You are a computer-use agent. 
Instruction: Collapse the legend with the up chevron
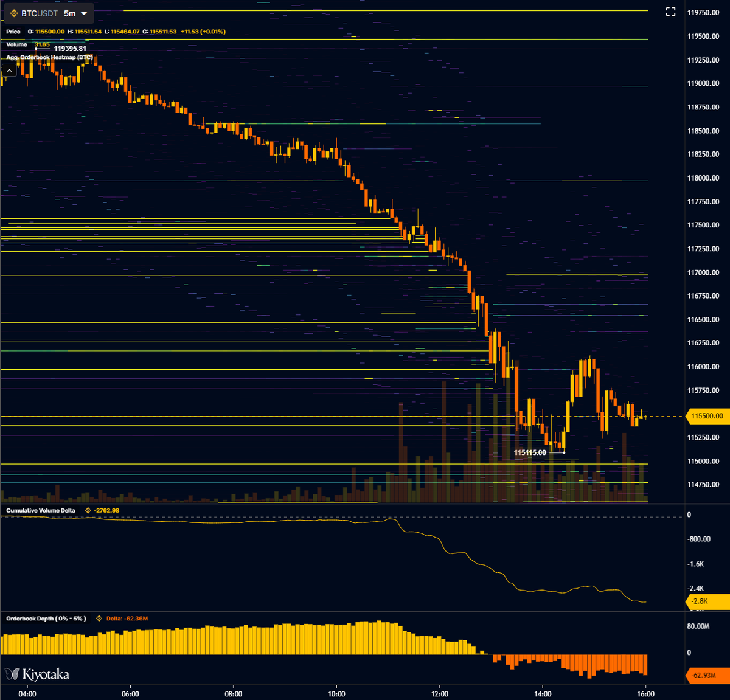coord(9,70)
